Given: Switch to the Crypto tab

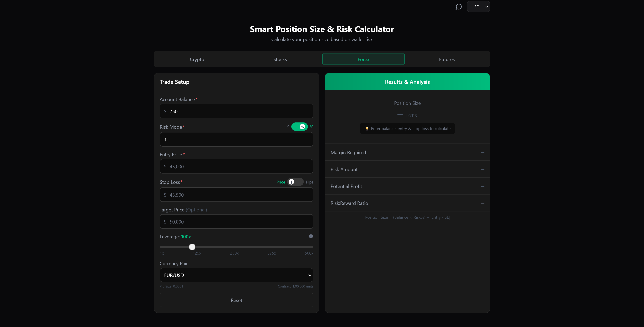Looking at the screenshot, I should coord(197,59).
